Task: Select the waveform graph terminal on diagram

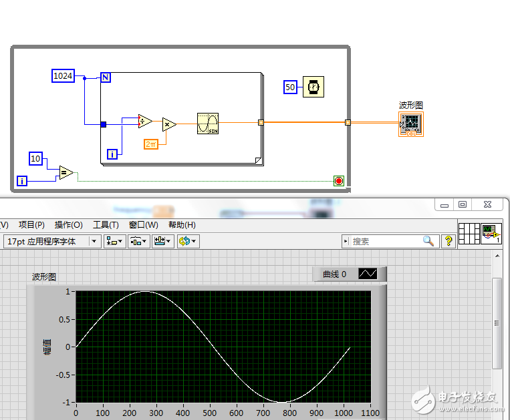Action: tap(411, 124)
